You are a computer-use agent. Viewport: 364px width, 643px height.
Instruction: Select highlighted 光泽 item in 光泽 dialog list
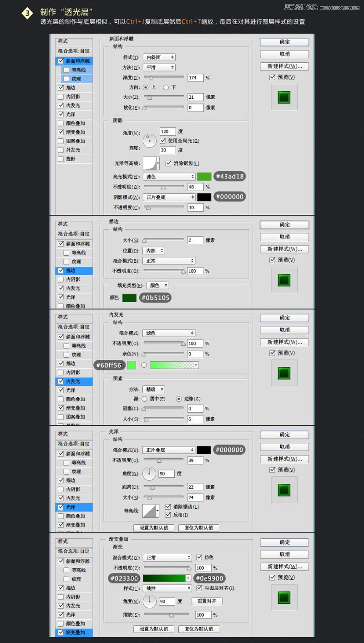(x=74, y=507)
